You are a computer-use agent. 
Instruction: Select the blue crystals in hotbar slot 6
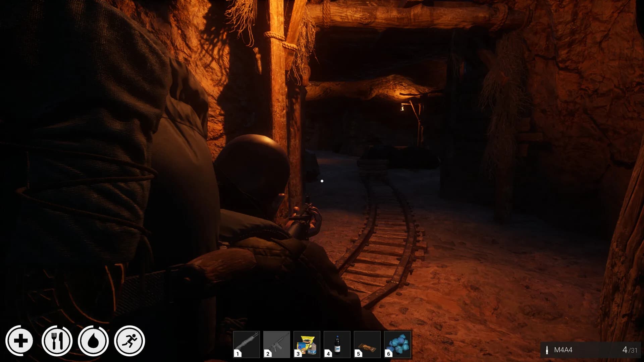tap(397, 344)
